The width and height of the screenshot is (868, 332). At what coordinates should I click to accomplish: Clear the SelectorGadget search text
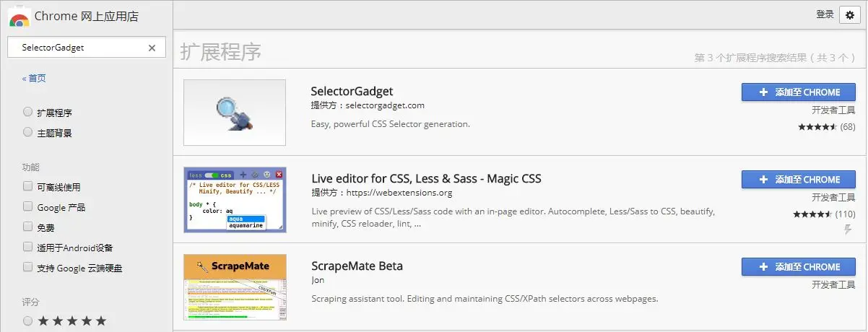coord(152,48)
